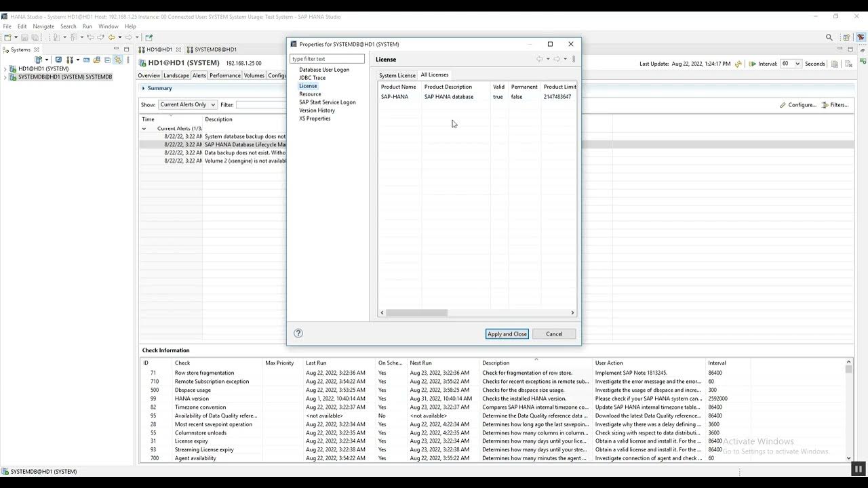Click the Product Name column header
868x488 pixels.
tap(399, 87)
